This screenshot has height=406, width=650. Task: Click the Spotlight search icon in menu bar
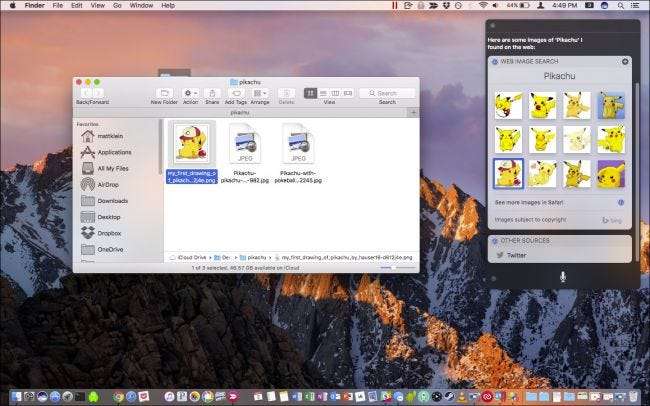tap(621, 5)
